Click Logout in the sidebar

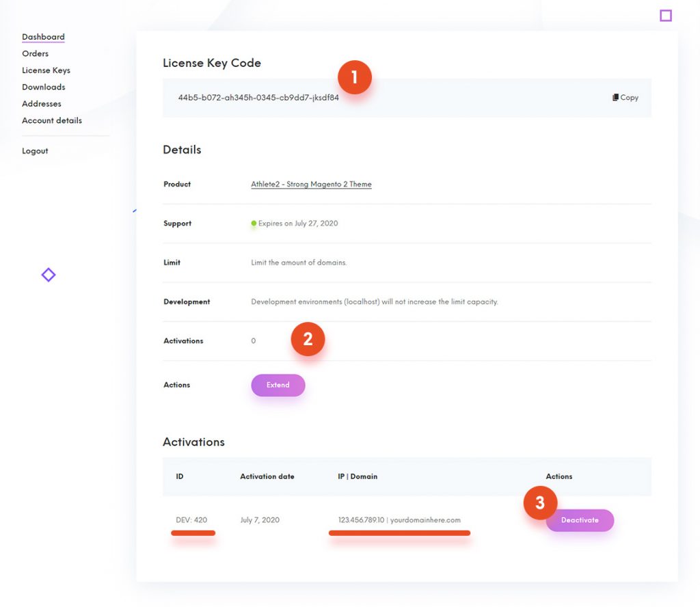coord(35,150)
